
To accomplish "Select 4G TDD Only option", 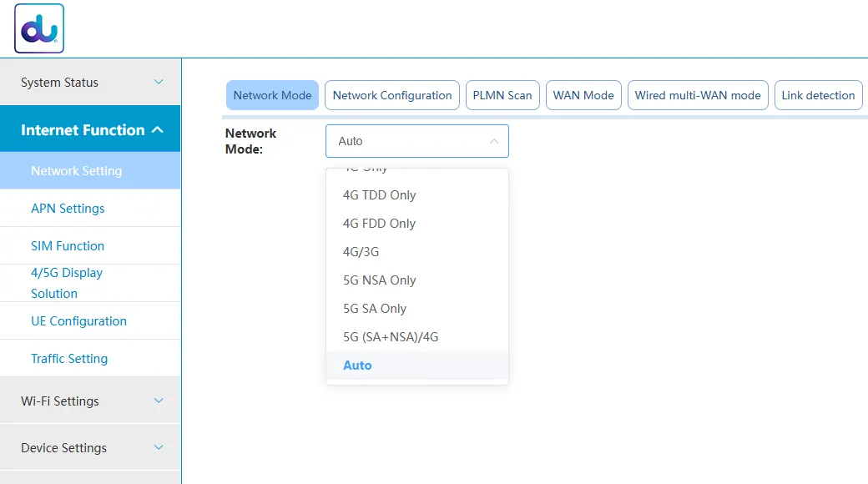I will pyautogui.click(x=379, y=195).
